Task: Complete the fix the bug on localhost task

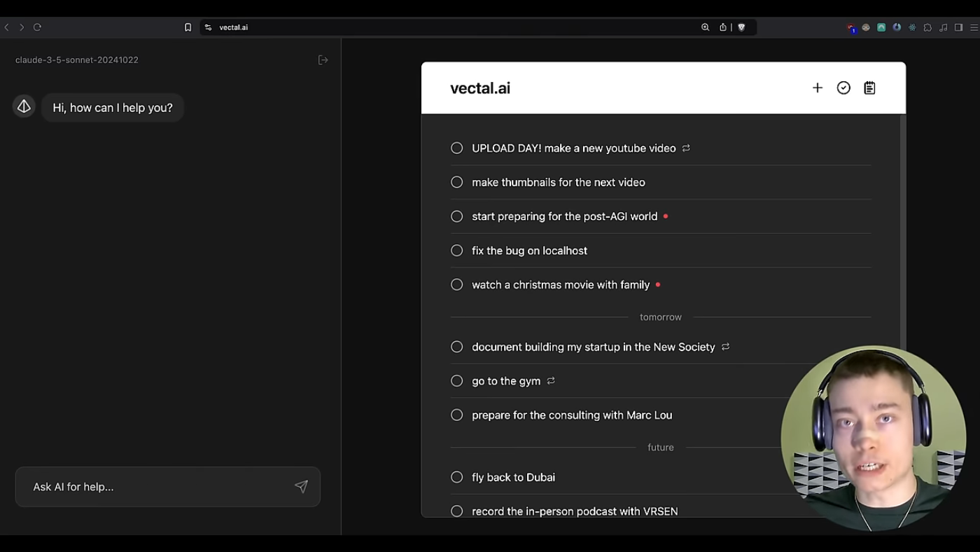Action: click(x=457, y=250)
